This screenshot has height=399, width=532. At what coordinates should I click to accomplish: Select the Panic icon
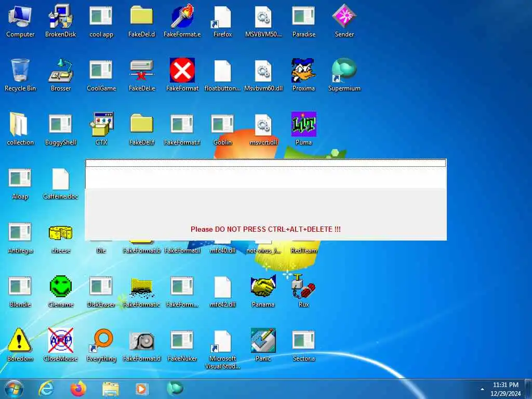(x=263, y=340)
